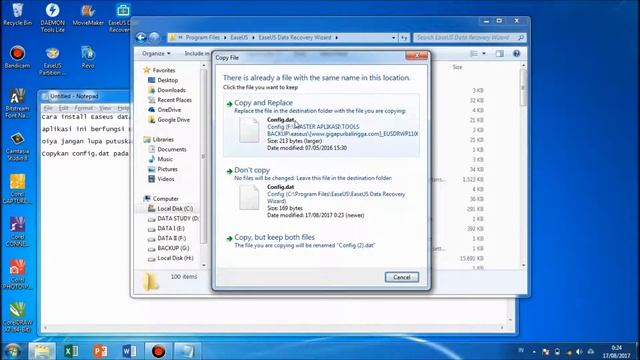Open Bitstream Font Navigator desktop icon
This screenshot has width=640, height=360.
(x=17, y=103)
